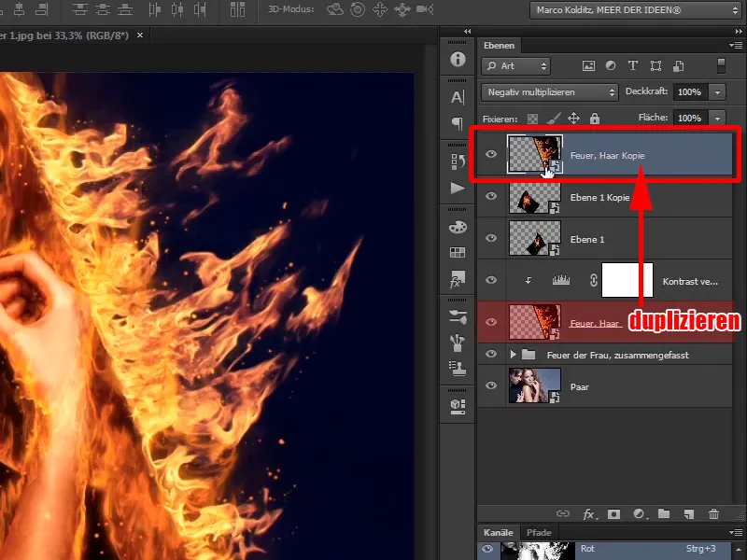Hide the Paar layer
Viewport: 747px width, 560px height.
pyautogui.click(x=491, y=385)
